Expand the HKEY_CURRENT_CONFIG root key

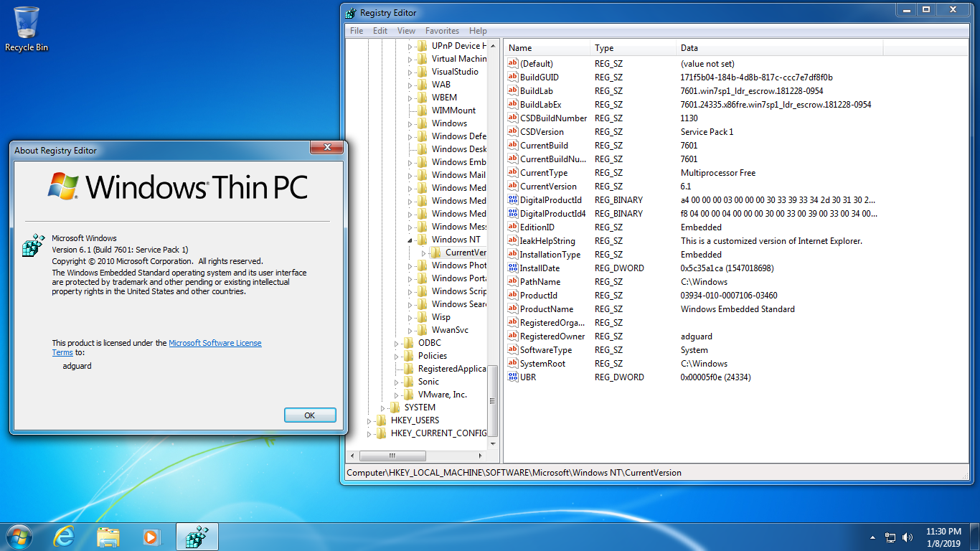coord(369,433)
